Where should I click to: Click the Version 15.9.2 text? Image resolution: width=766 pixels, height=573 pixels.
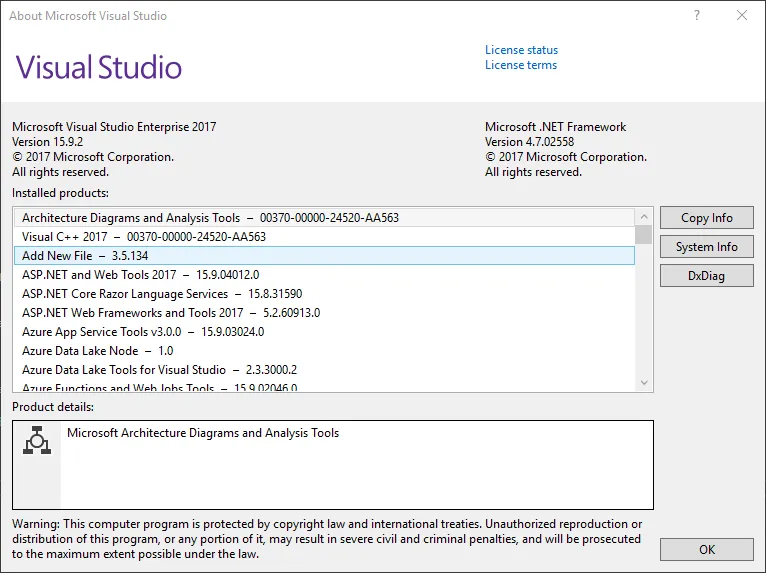click(x=47, y=142)
